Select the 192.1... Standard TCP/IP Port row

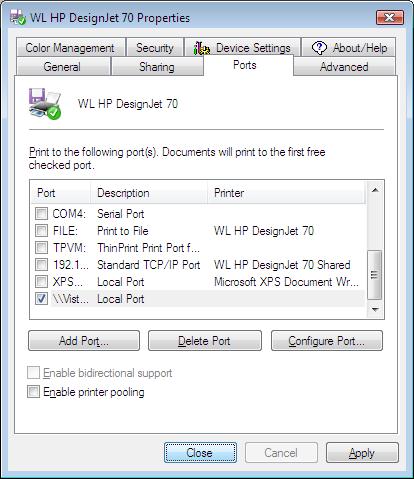[198, 265]
